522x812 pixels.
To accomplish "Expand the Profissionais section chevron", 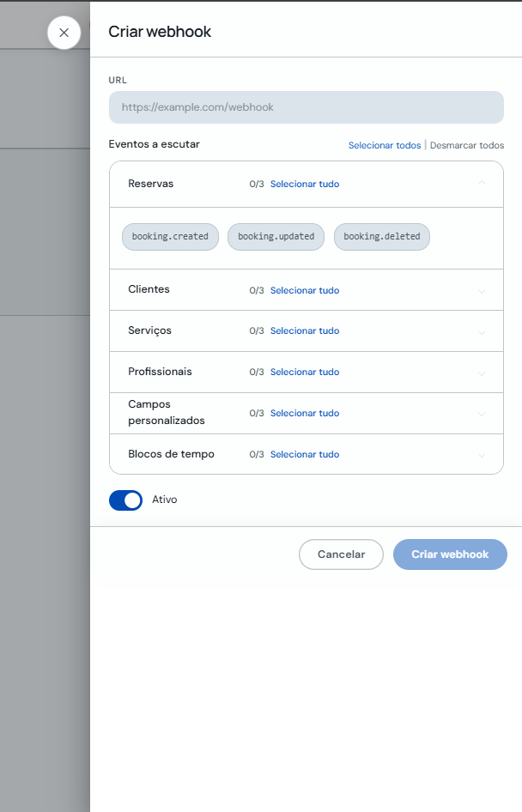I will pos(482,373).
